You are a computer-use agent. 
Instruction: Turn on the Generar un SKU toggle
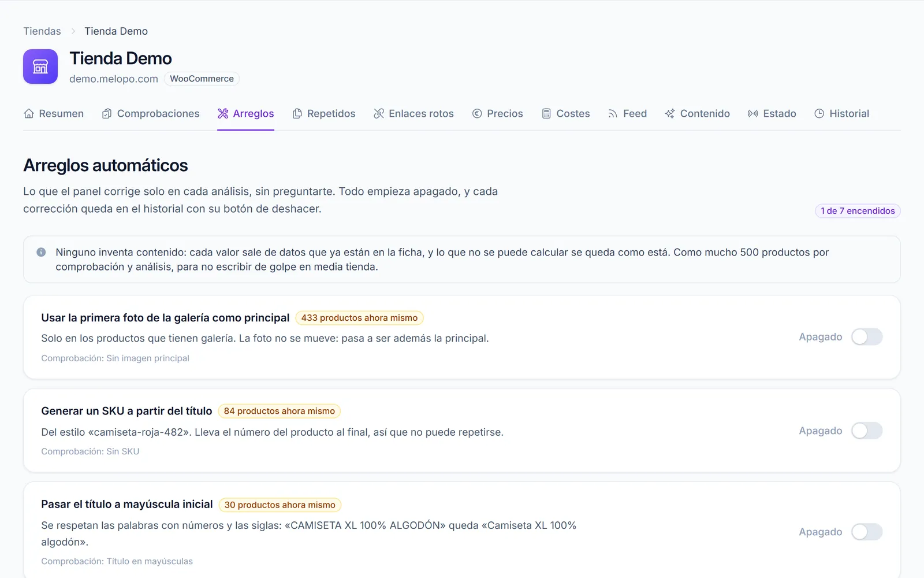click(x=867, y=431)
